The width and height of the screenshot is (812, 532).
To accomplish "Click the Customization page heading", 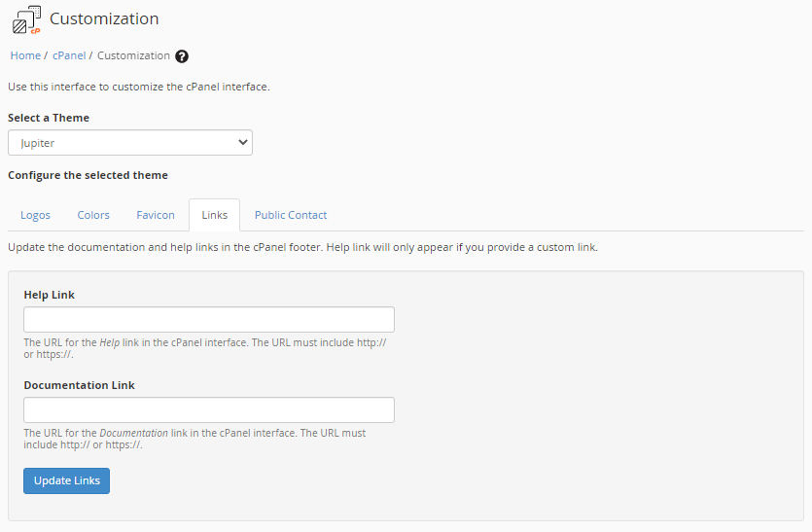I will 104,18.
